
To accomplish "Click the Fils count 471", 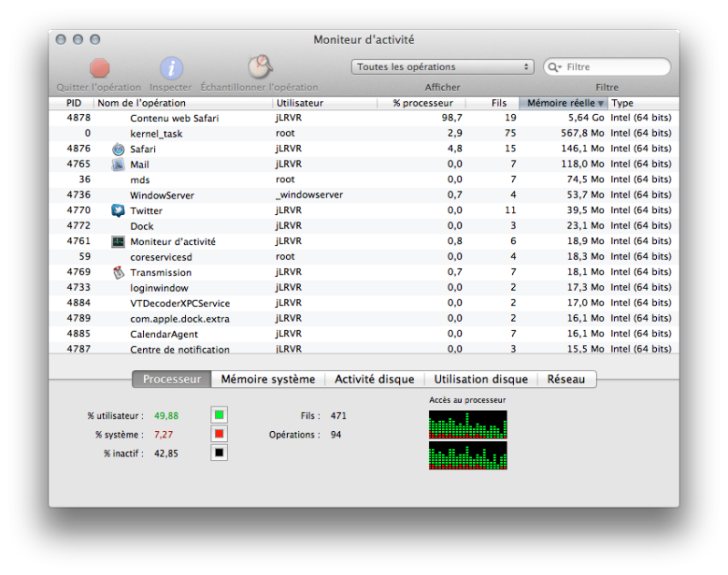I will pyautogui.click(x=338, y=416).
